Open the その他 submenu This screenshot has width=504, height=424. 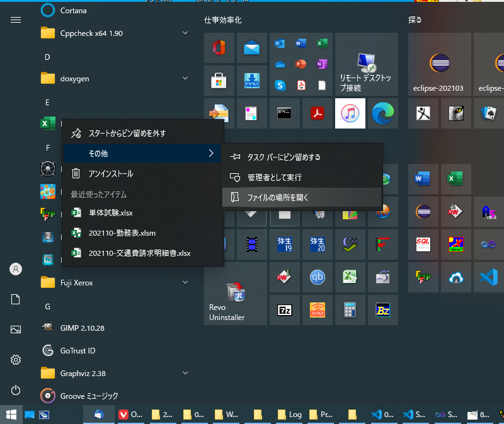[x=143, y=153]
